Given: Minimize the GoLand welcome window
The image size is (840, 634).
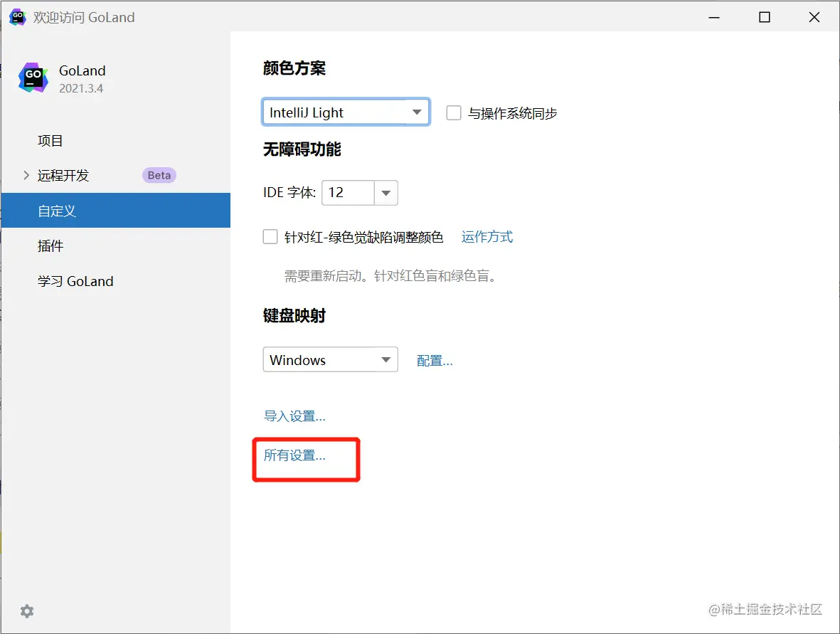Looking at the screenshot, I should pos(714,17).
